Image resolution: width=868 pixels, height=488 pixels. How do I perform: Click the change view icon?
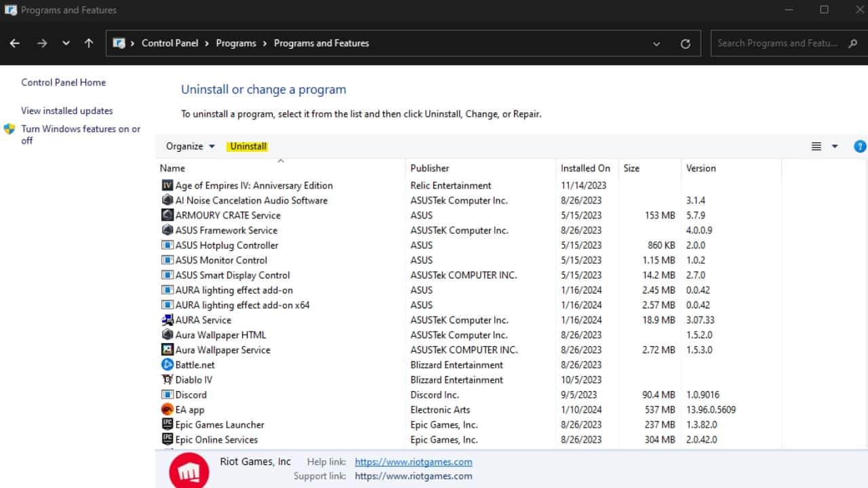coord(816,146)
